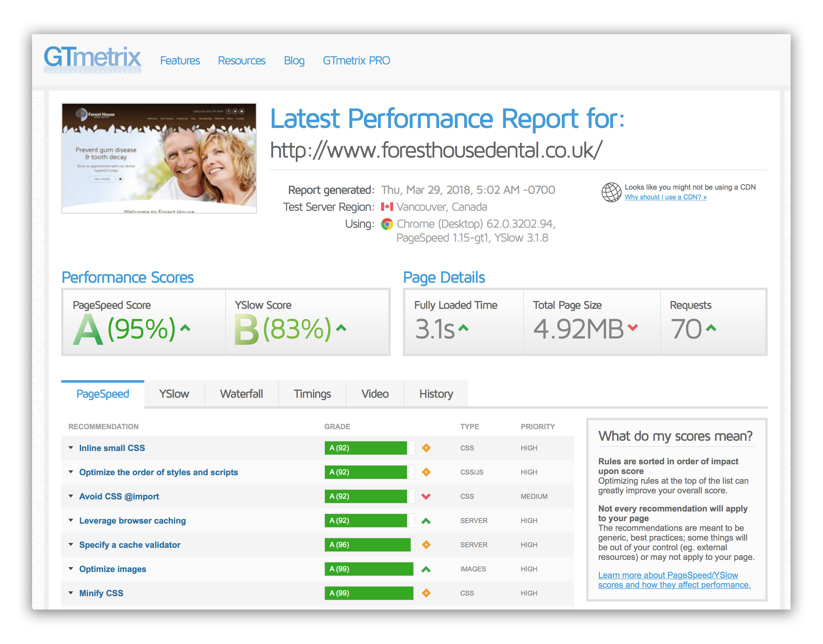Click the Canada flag icon
Viewport: 823px width, 644px height.
(x=387, y=207)
